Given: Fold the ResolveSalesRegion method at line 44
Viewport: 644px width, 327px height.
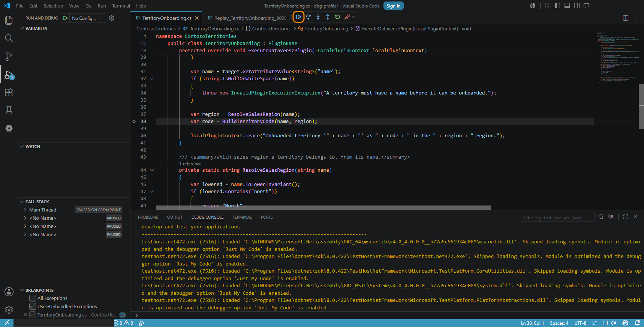Looking at the screenshot, I should tap(152, 170).
